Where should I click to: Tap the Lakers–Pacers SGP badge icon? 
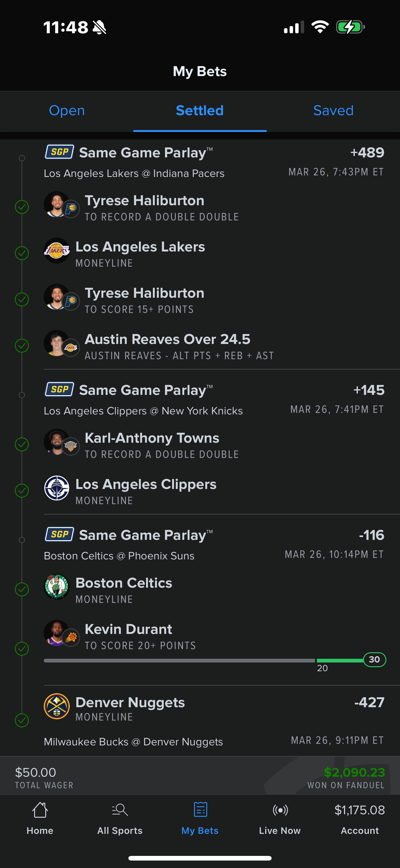click(60, 152)
